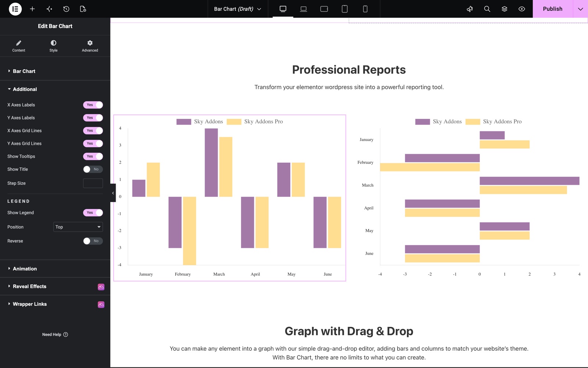This screenshot has width=588, height=368.
Task: Click the Reveal Effects pro badge icon
Action: click(x=101, y=287)
